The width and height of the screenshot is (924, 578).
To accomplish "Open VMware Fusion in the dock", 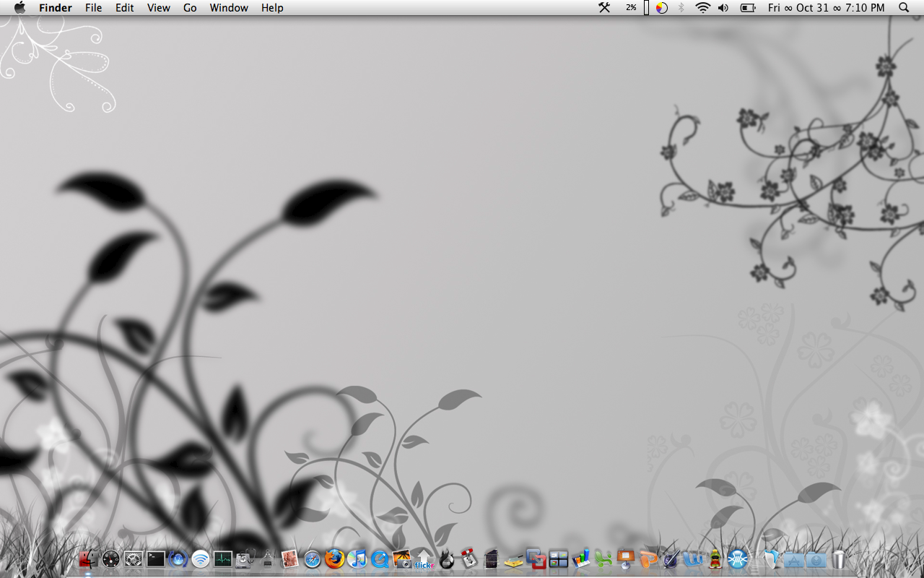I will point(536,558).
